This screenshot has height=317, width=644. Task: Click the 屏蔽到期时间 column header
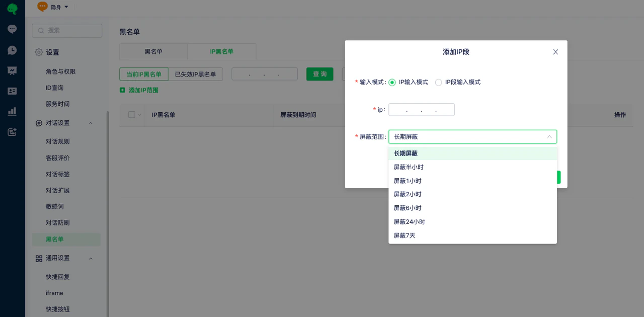(x=298, y=115)
